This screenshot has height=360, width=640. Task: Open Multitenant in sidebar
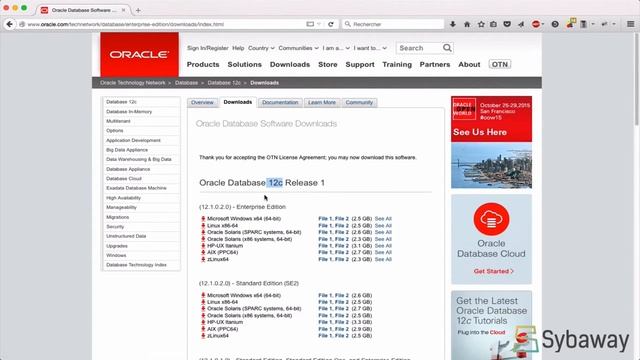click(x=118, y=121)
